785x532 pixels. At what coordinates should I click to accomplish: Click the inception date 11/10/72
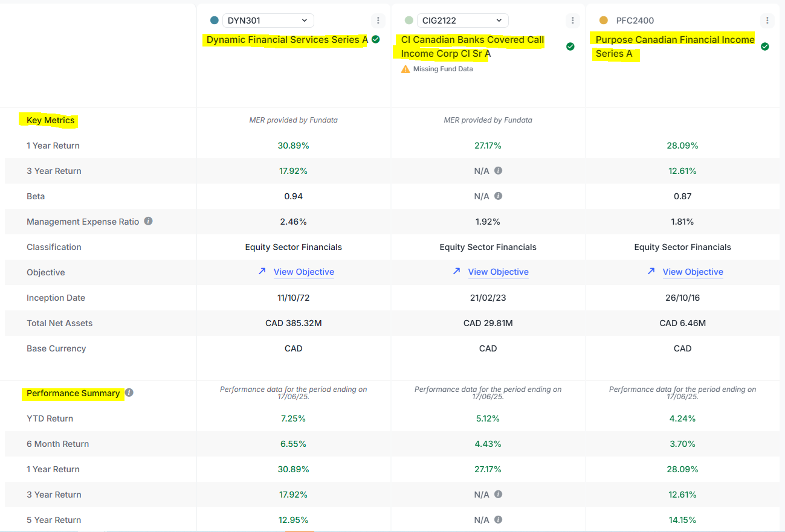294,298
